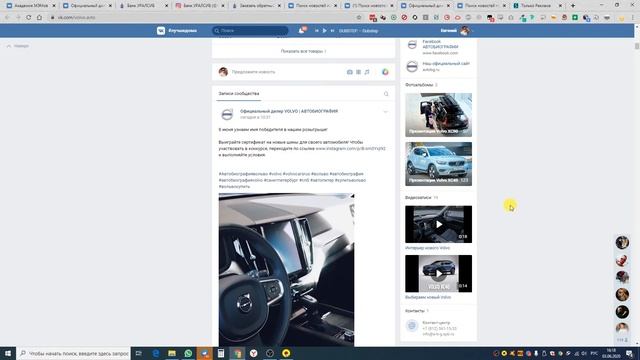Open the instagram.com link in the post
The image size is (640, 360).
click(351, 149)
